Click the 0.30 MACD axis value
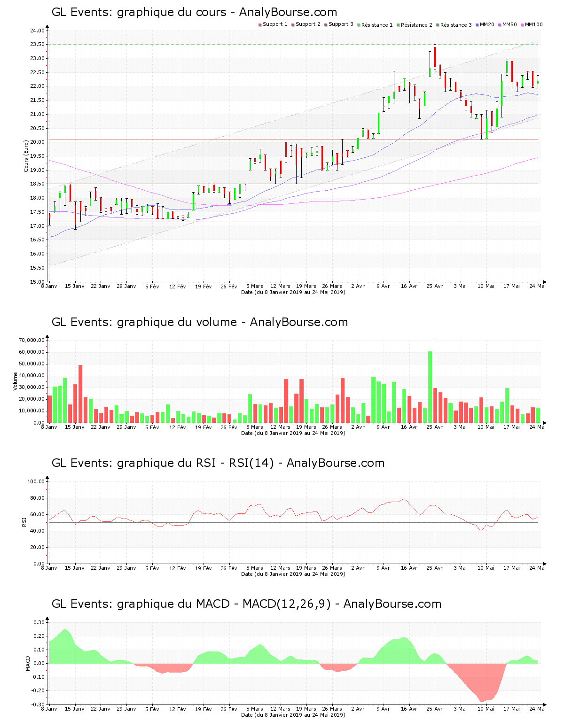564x728 pixels. [39, 622]
